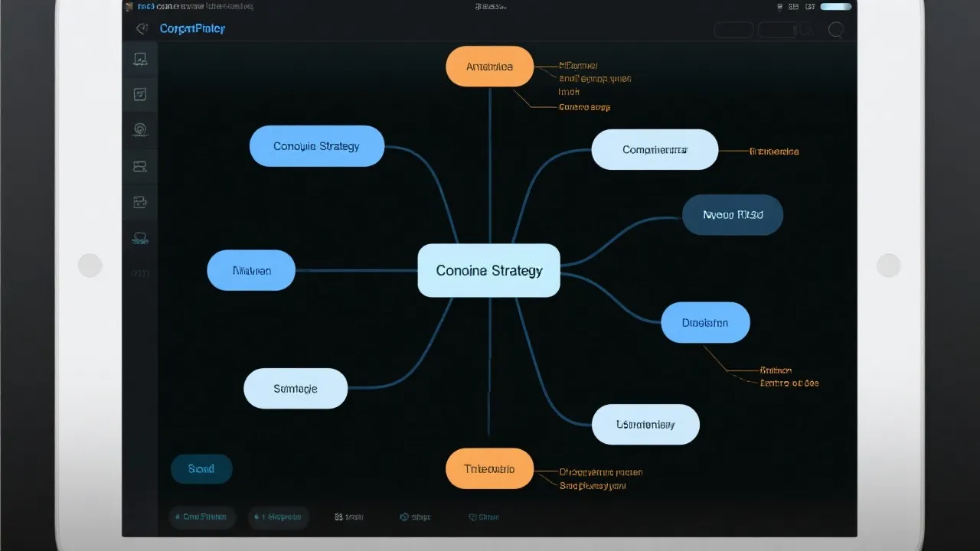Screen dimensions: 980x551
Task: Select the laptop/device icon in the sidebar
Action: [140, 59]
